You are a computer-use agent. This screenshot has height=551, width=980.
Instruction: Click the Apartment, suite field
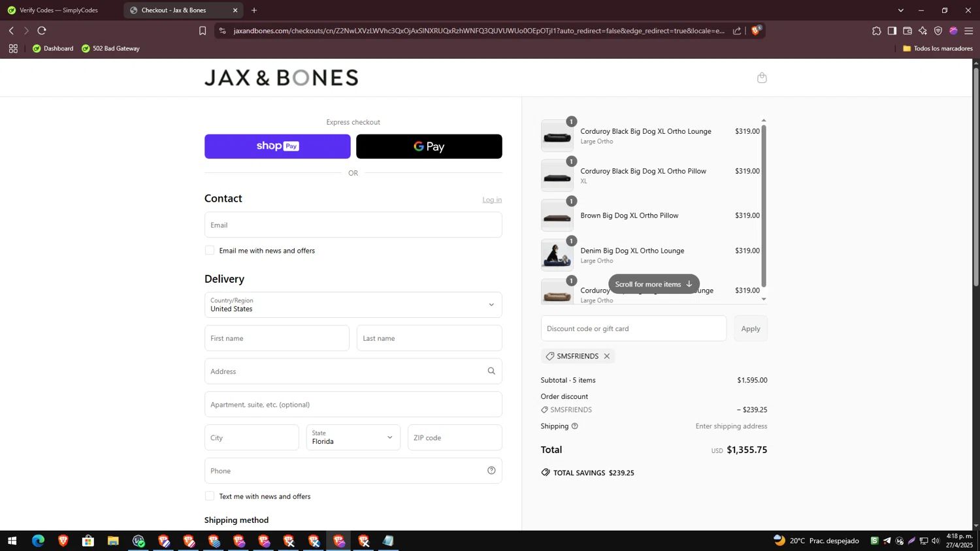353,404
